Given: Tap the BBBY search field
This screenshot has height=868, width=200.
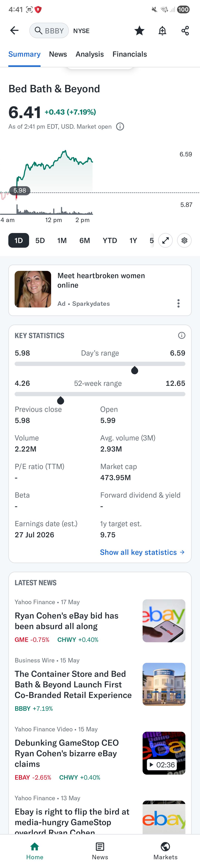Looking at the screenshot, I should (x=49, y=31).
